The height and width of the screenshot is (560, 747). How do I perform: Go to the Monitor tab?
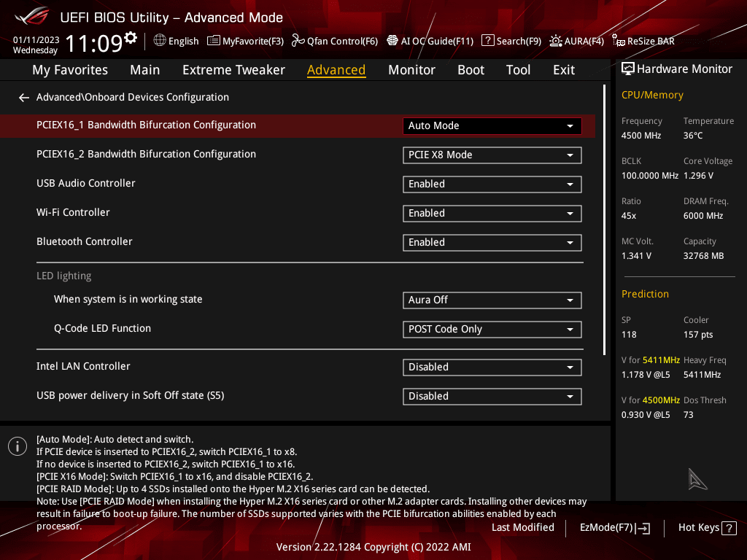point(411,70)
